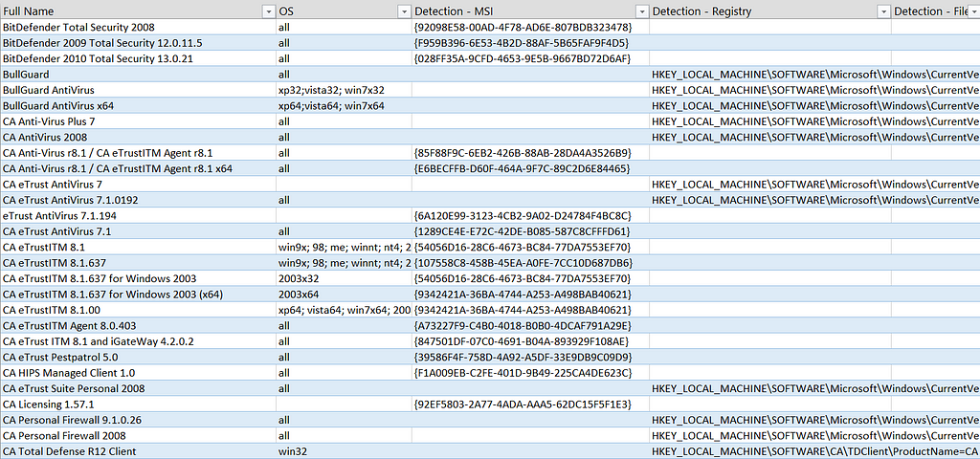Click the BullGuard AntiVirus x64 cell
Image resolution: width=980 pixels, height=459 pixels.
click(138, 106)
